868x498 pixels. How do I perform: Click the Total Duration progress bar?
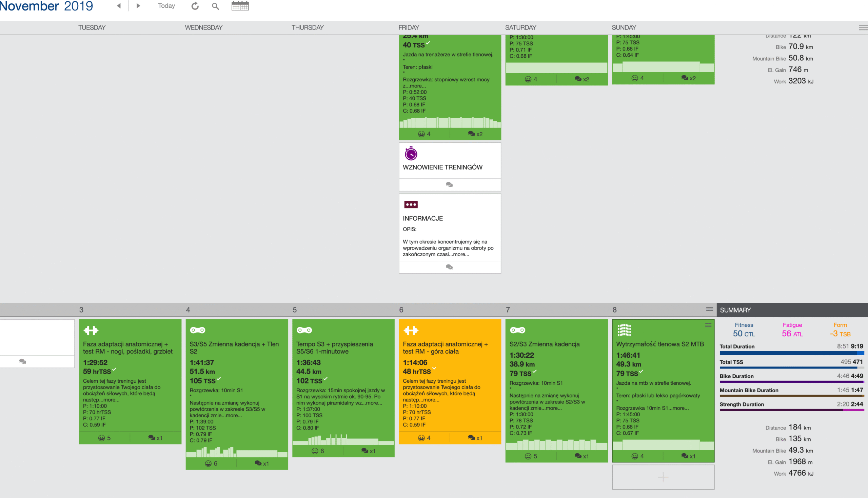click(x=792, y=353)
